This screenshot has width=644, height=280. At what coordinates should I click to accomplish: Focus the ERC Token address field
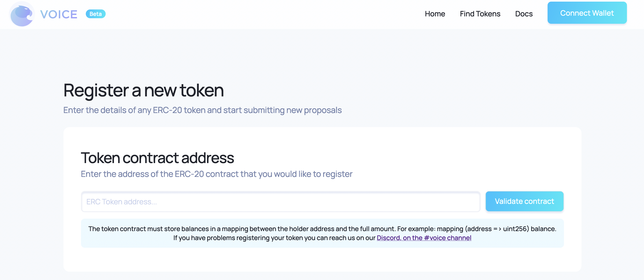280,202
